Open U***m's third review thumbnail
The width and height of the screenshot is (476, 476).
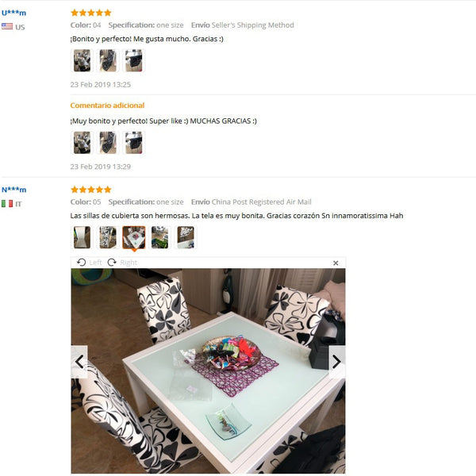[x=133, y=61]
